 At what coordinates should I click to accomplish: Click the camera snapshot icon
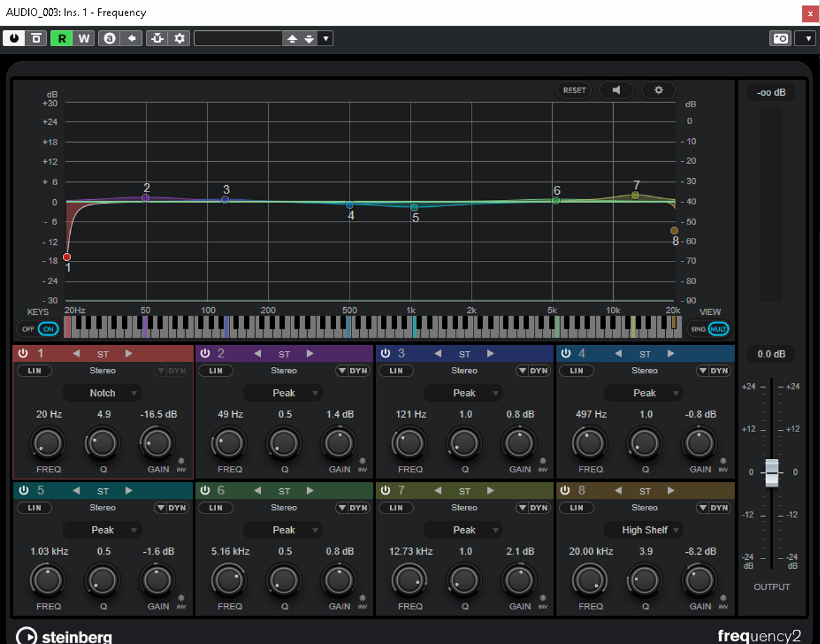(780, 39)
